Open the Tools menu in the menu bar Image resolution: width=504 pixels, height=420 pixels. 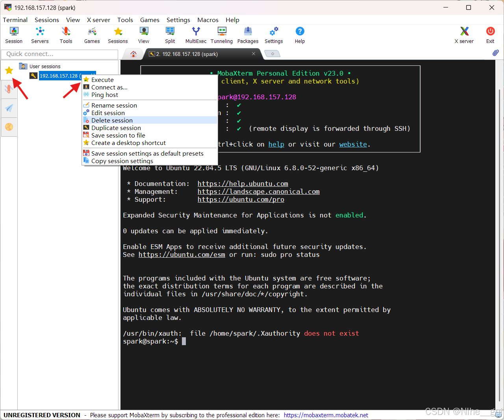(125, 20)
